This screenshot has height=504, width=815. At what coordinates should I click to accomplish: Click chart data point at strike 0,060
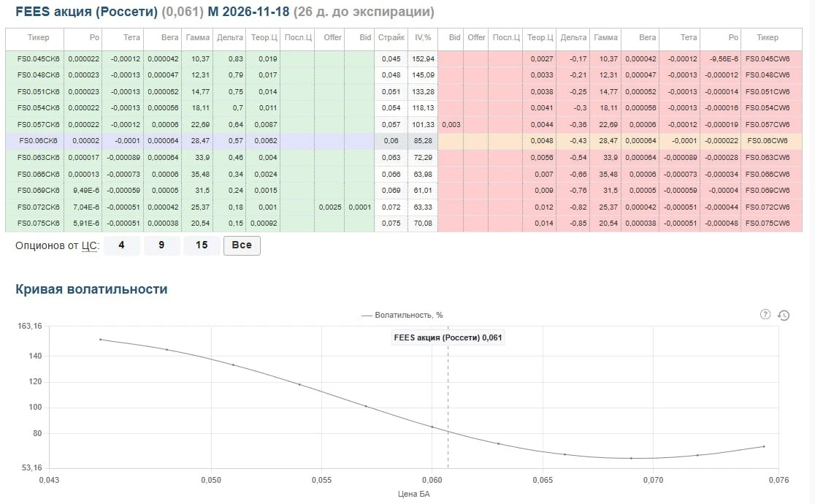coord(432,427)
